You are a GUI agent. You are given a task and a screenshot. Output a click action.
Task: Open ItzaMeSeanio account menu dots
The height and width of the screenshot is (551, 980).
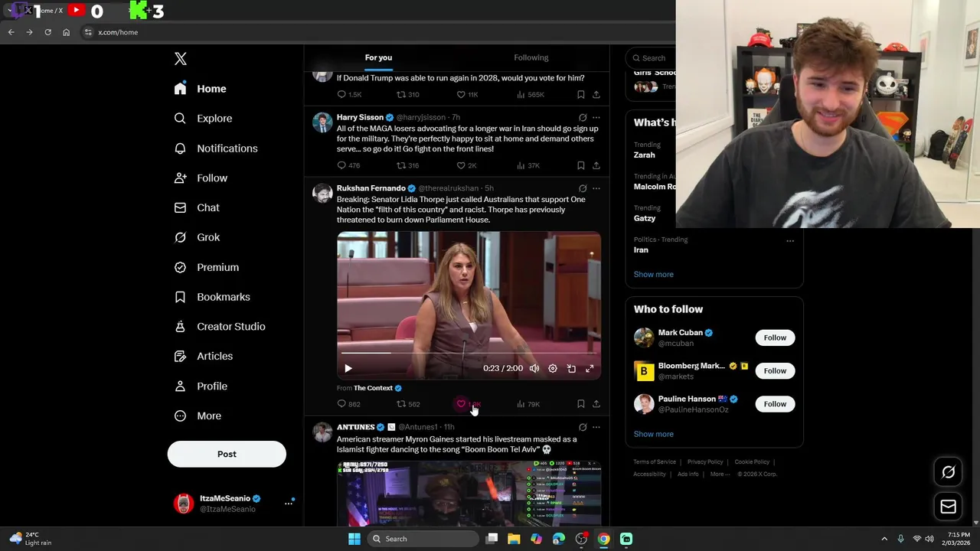289,503
